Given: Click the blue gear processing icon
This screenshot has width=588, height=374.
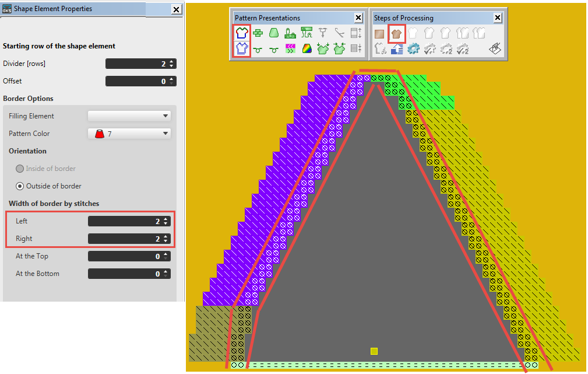Looking at the screenshot, I should [413, 49].
